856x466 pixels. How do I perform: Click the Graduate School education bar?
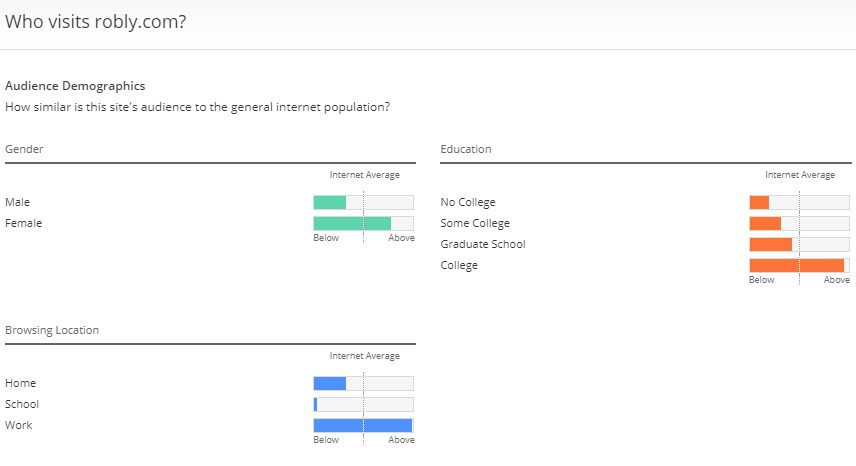799,244
